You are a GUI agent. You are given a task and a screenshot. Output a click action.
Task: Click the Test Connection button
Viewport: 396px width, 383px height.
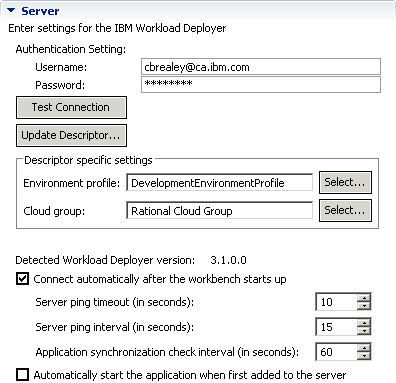point(71,107)
